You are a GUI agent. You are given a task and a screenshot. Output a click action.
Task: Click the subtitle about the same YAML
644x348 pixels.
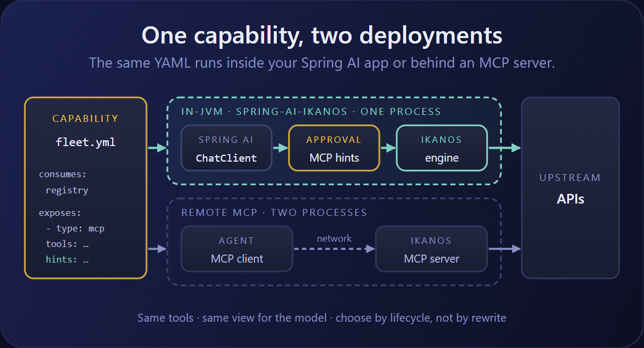click(x=322, y=63)
